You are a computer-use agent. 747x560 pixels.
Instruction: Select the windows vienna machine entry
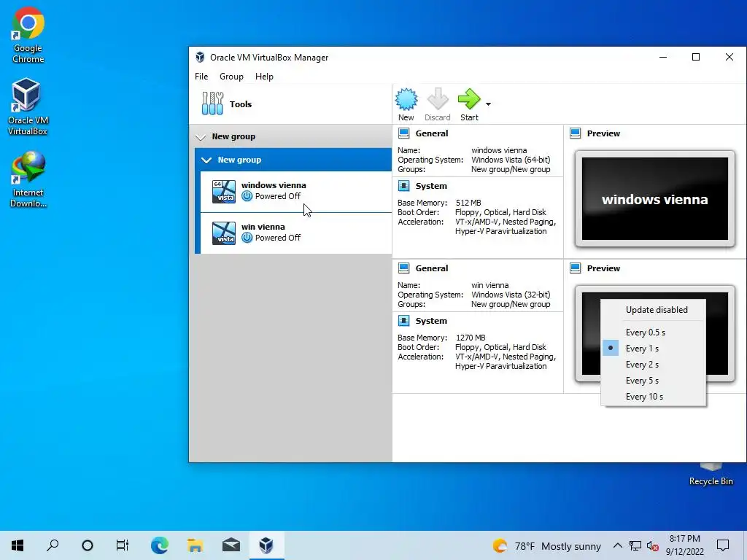tap(296, 192)
